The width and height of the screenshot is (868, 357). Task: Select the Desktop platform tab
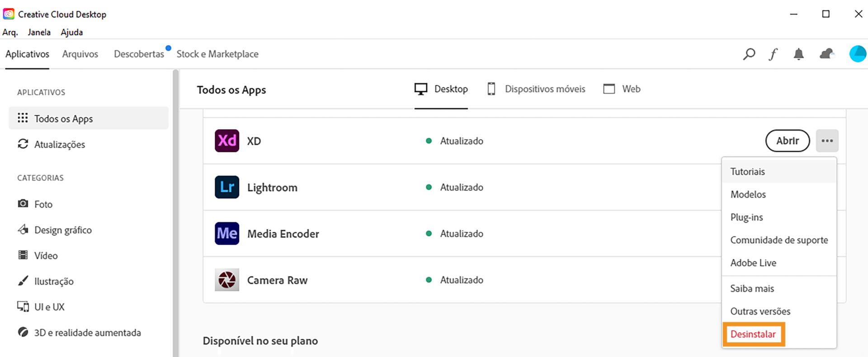tap(441, 89)
